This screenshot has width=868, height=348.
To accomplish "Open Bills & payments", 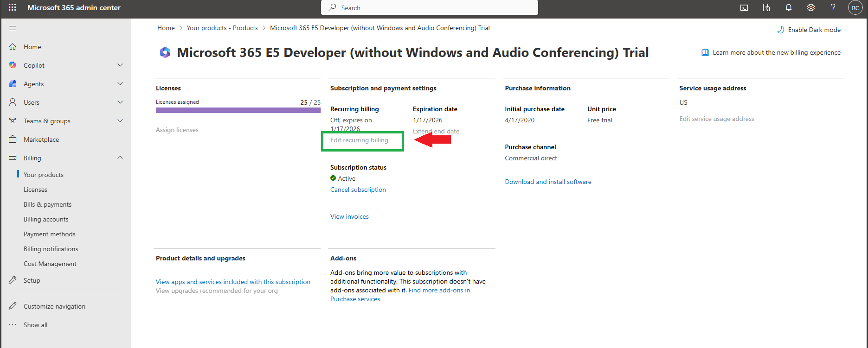I will click(x=47, y=204).
